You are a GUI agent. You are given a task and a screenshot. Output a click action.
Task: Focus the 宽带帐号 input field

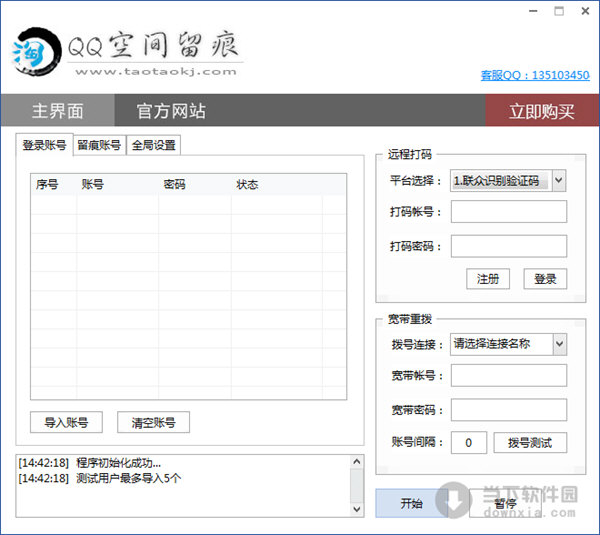coord(509,375)
